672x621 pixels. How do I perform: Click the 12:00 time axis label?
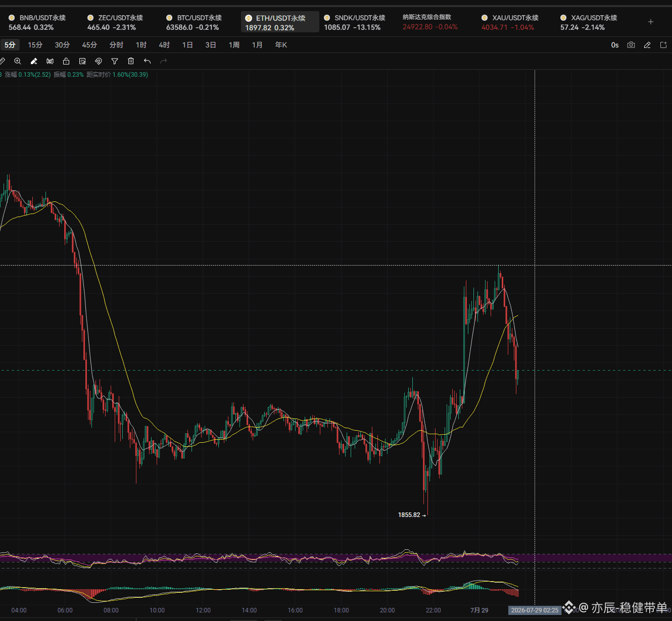coord(203,610)
